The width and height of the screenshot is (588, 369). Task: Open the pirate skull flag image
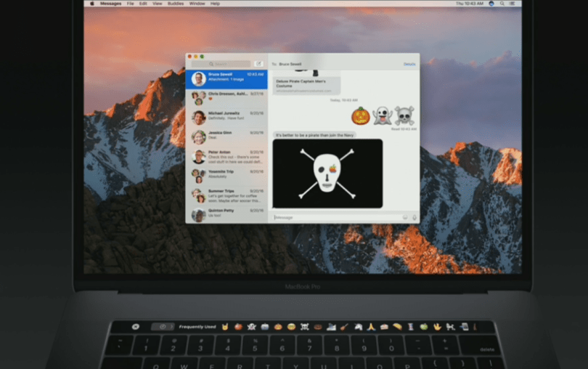[327, 173]
